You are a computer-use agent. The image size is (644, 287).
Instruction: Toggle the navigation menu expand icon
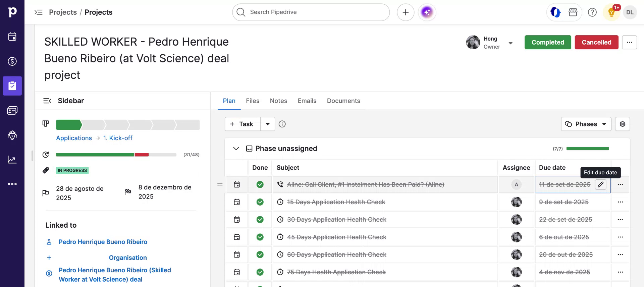coord(39,12)
